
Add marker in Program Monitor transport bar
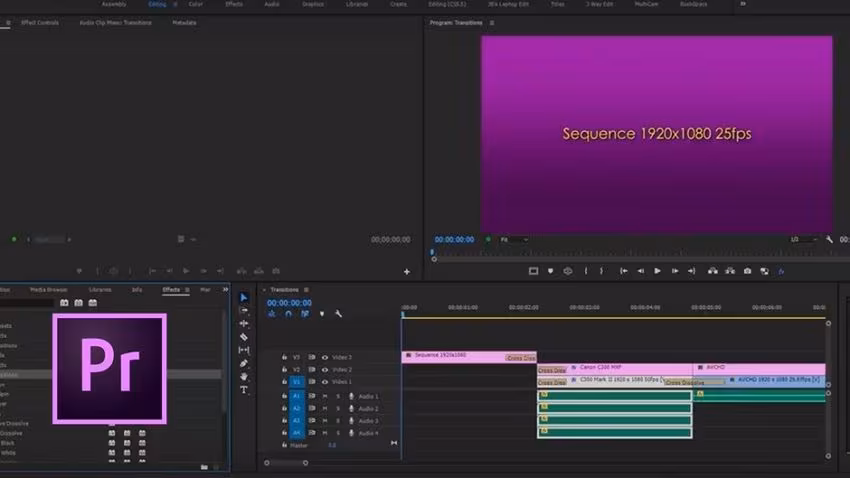point(550,271)
